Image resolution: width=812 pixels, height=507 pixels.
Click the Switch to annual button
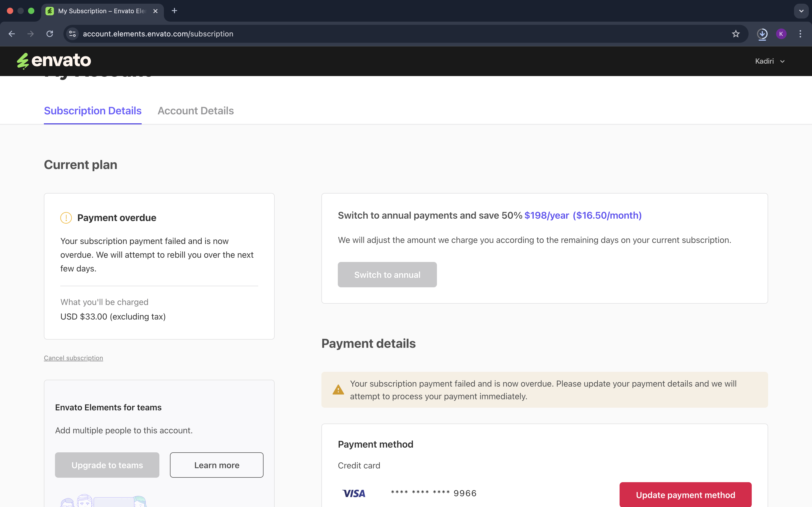[387, 275]
